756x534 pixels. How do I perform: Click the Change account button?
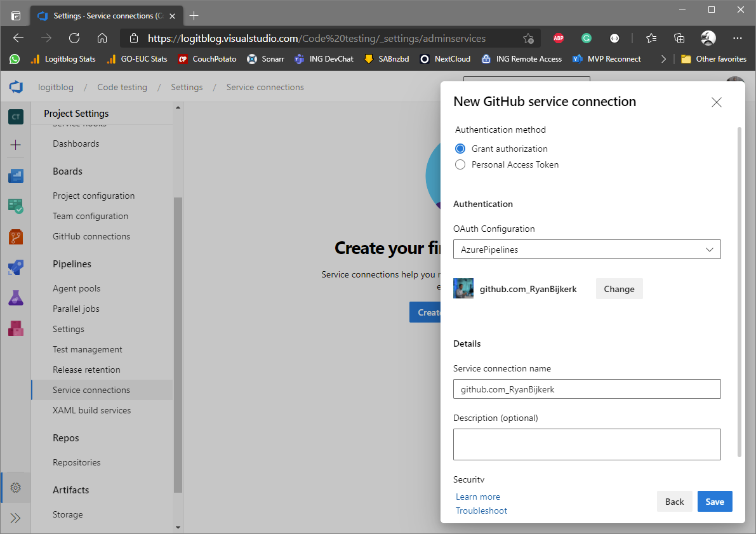619,289
